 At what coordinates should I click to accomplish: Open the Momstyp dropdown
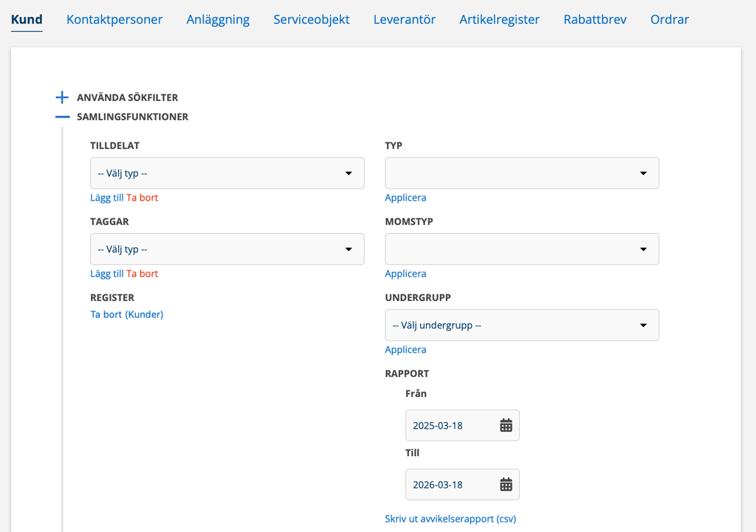click(521, 249)
